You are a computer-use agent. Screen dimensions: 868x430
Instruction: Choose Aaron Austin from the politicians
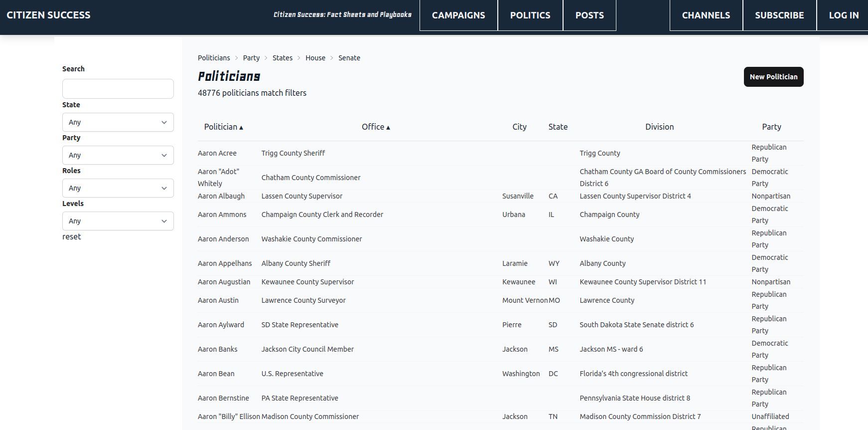pos(218,300)
